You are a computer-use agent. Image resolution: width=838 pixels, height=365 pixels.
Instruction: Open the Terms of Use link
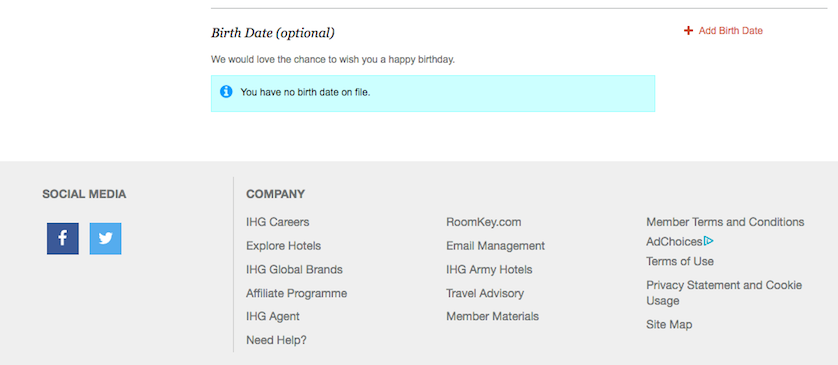click(x=680, y=261)
